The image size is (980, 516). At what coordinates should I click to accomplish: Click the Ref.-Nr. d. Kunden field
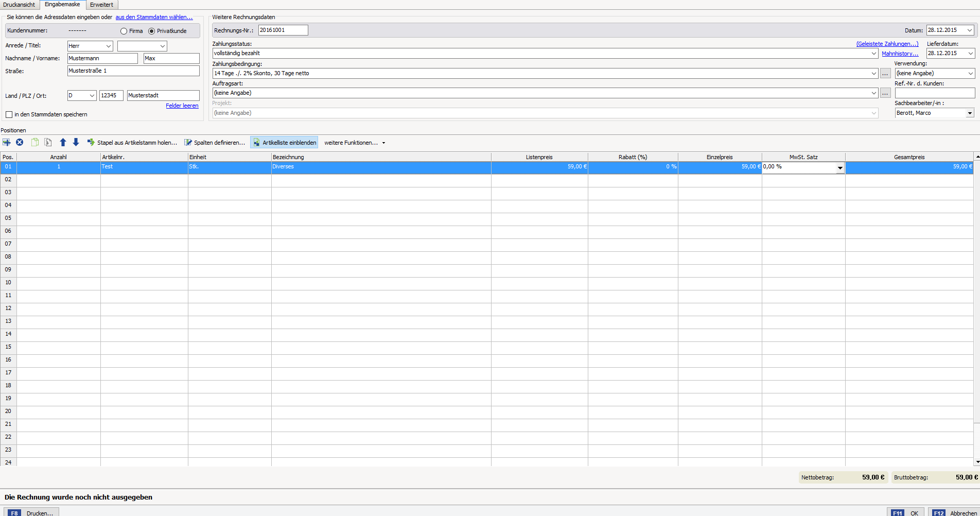pos(935,93)
